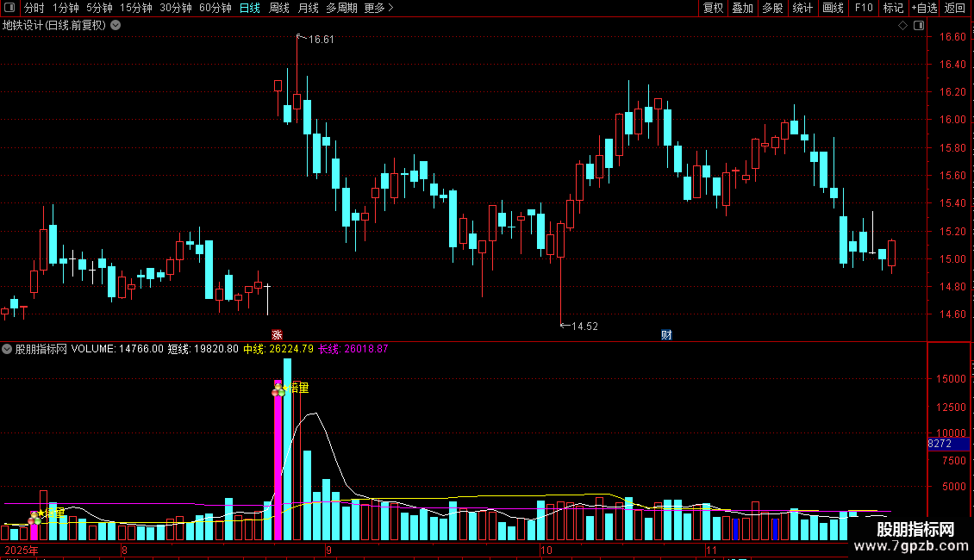Select the 5分钟 period
This screenshot has height=560, width=974.
point(99,8)
